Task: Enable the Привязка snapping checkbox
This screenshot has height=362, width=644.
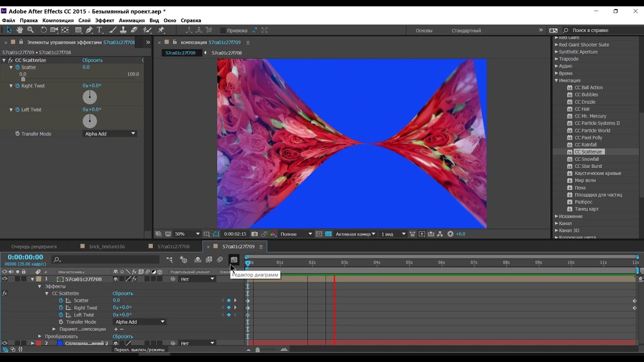Action: [223, 31]
